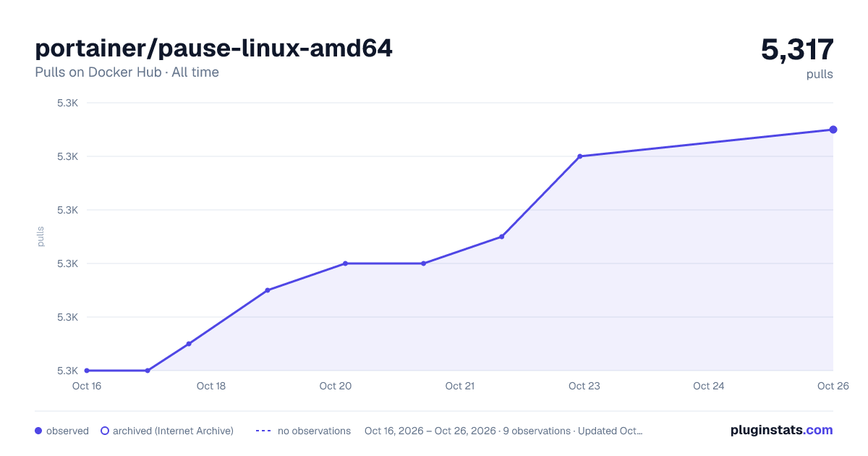Click the 'Oct 21' x-axis label

click(460, 386)
